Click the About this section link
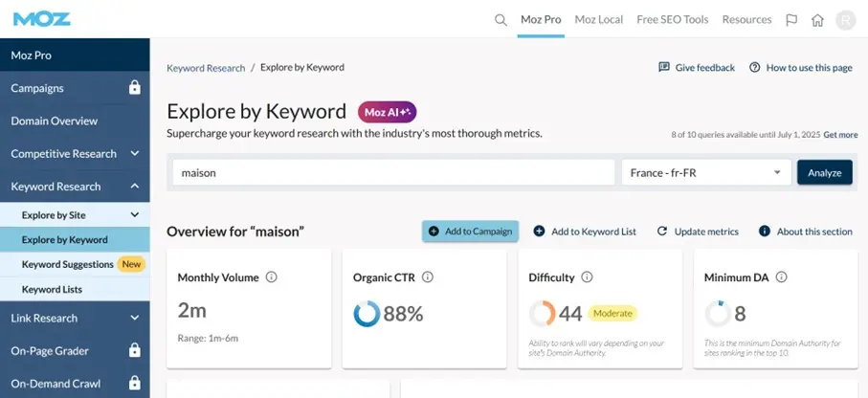Screen dimensions: 868x398 tap(806, 232)
